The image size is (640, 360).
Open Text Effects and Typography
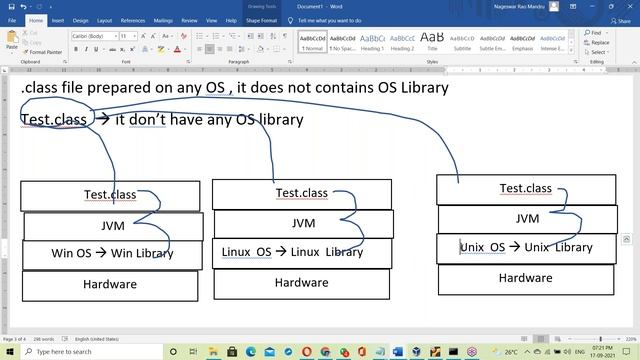click(146, 49)
